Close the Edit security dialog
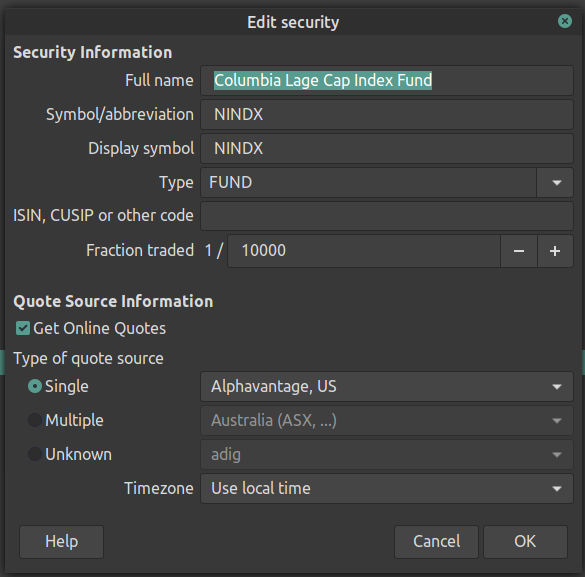Screen dimensions: 585x577 (564, 21)
